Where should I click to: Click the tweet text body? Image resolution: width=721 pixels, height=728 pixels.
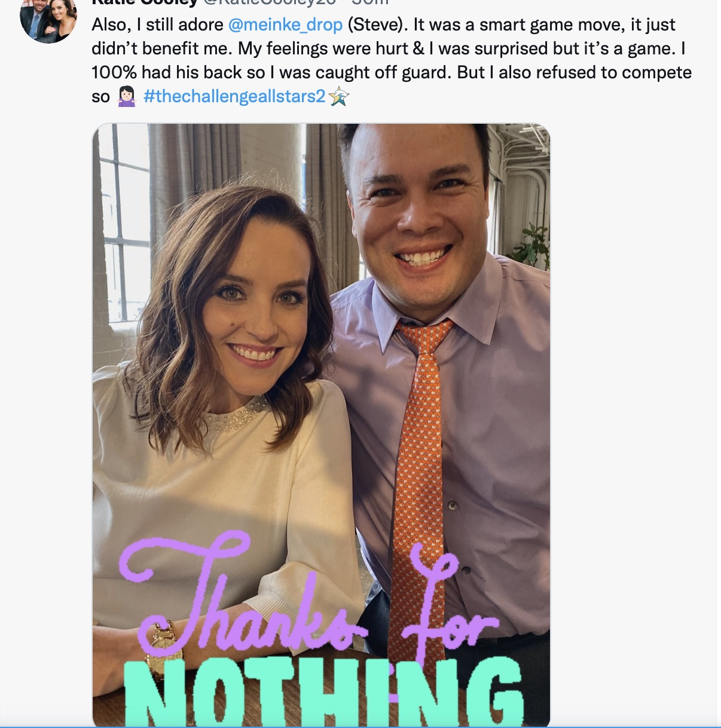(392, 60)
